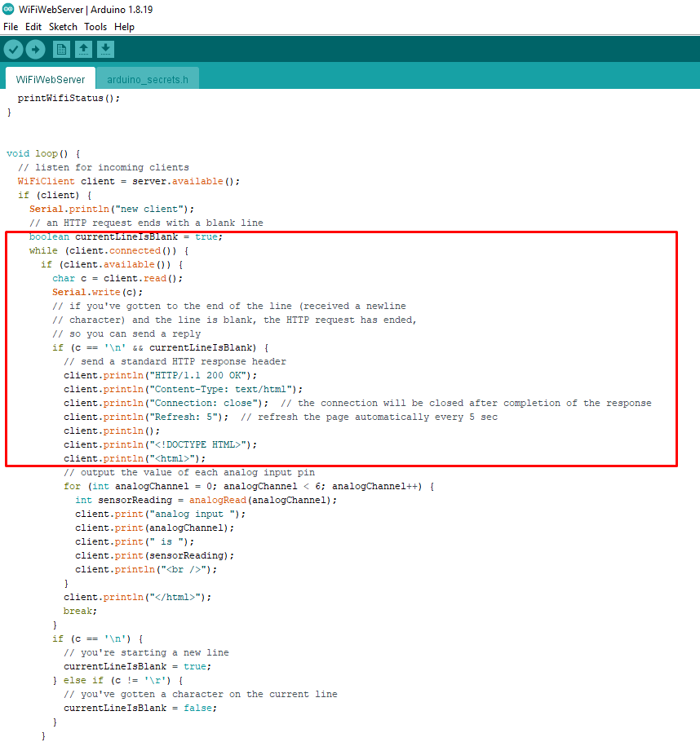Image resolution: width=700 pixels, height=742 pixels.
Task: Click the Arduino logo in title bar
Action: click(x=8, y=9)
